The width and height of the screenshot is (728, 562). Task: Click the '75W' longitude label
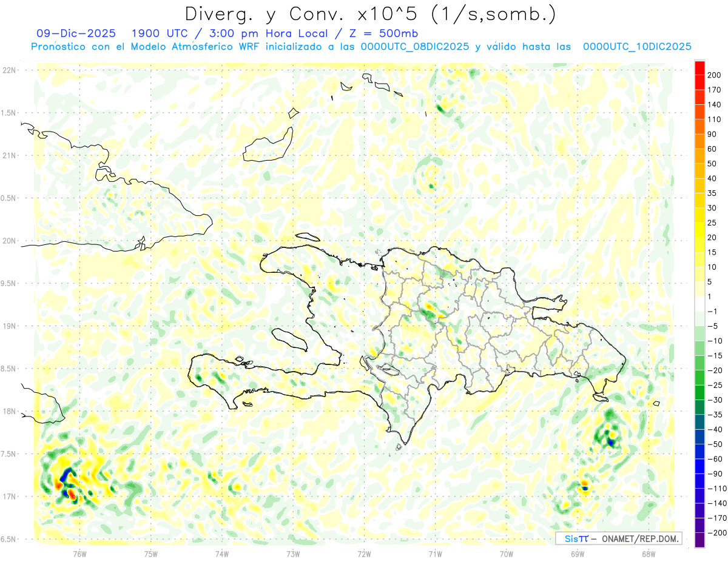click(150, 553)
